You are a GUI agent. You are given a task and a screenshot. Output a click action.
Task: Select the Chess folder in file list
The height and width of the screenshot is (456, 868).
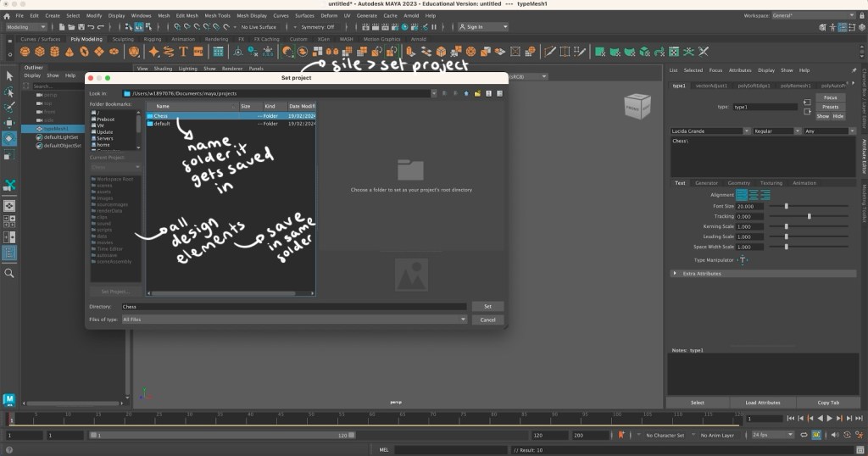click(161, 115)
